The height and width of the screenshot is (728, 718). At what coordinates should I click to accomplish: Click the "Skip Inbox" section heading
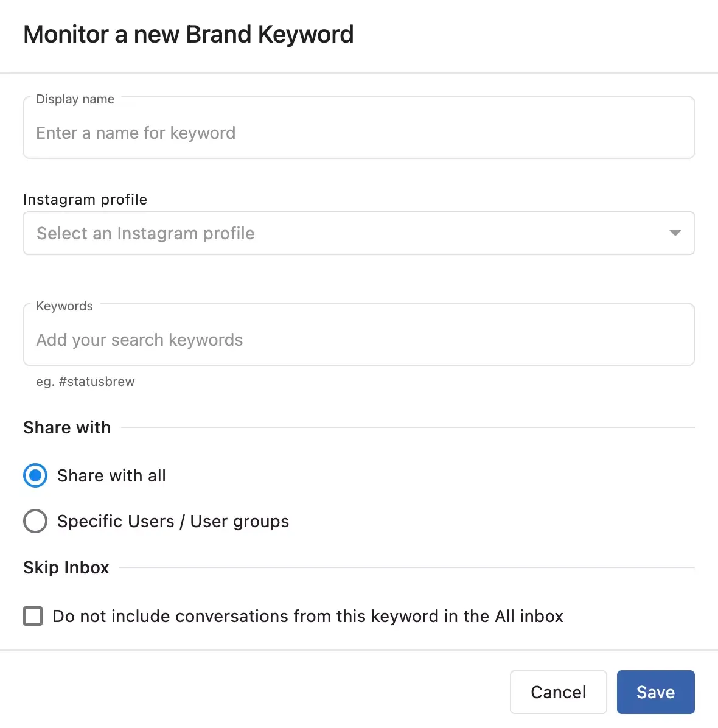pyautogui.click(x=66, y=567)
